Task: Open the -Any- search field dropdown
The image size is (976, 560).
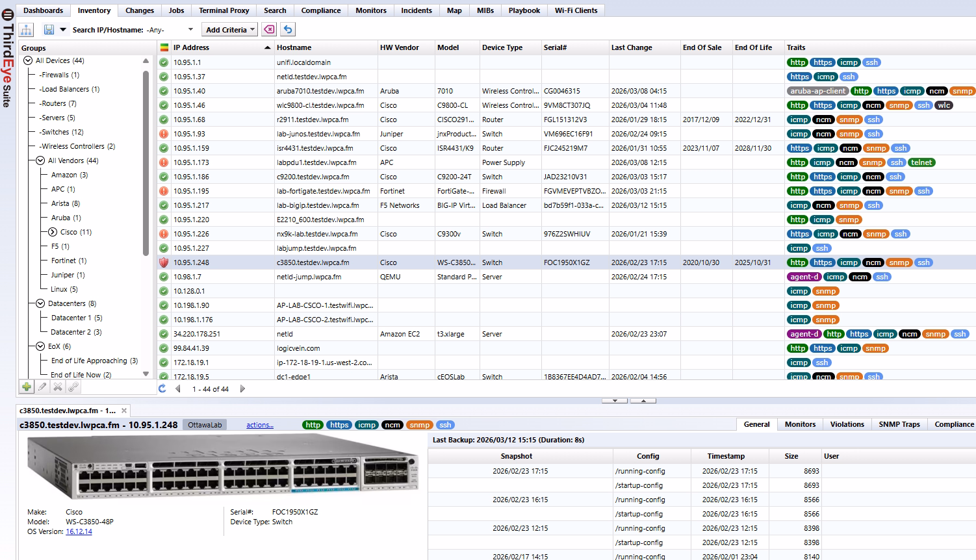Action: (190, 29)
